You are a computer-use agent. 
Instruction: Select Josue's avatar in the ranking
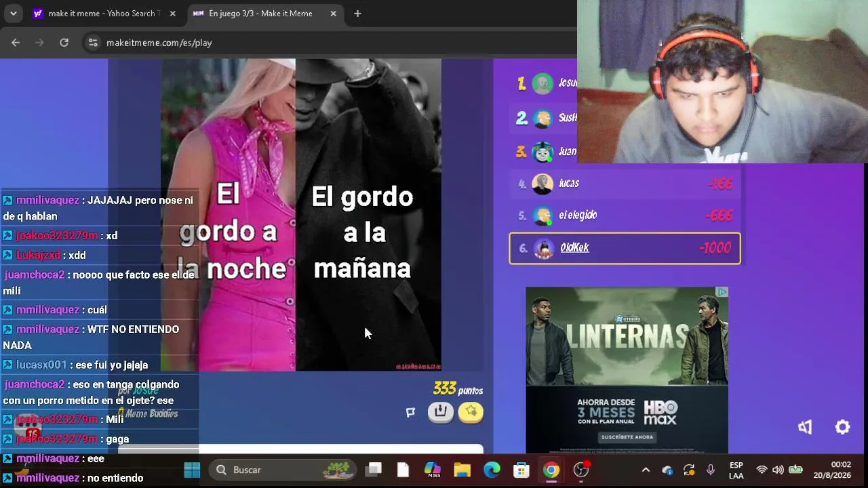tap(542, 83)
